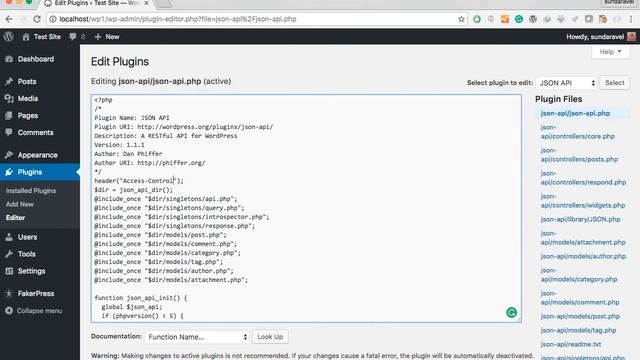The width and height of the screenshot is (640, 360).
Task: Click the orange extension icon in toolbar
Action: [x=505, y=19]
